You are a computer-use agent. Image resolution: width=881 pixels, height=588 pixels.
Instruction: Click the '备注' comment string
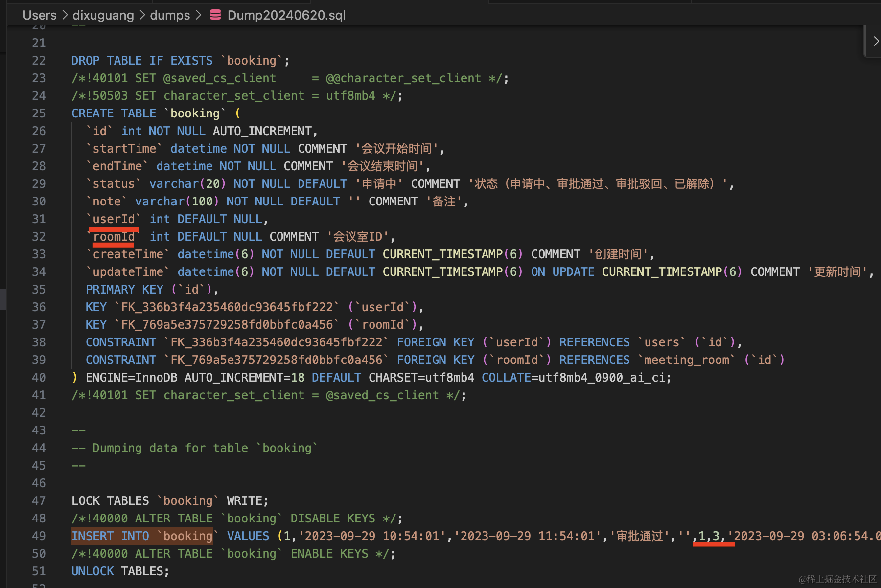[444, 202]
